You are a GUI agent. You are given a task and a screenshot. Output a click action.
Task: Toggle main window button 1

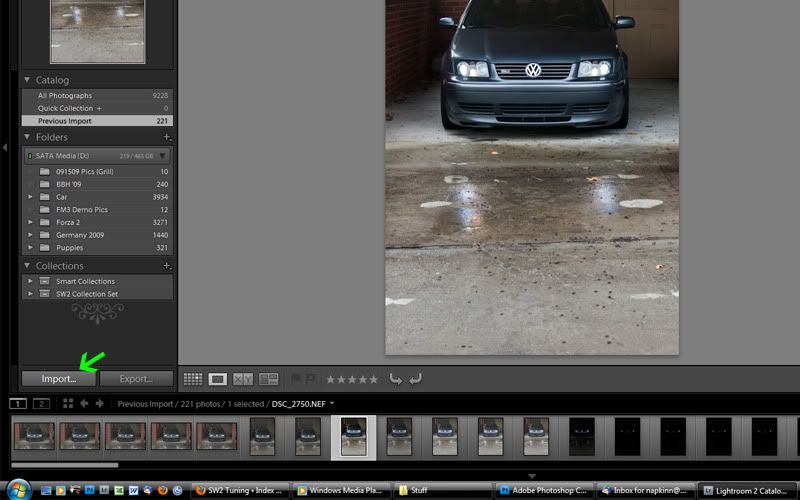point(18,404)
